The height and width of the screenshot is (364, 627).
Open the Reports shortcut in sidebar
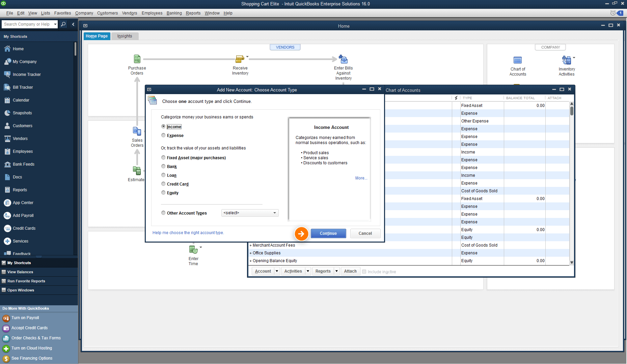pyautogui.click(x=20, y=190)
